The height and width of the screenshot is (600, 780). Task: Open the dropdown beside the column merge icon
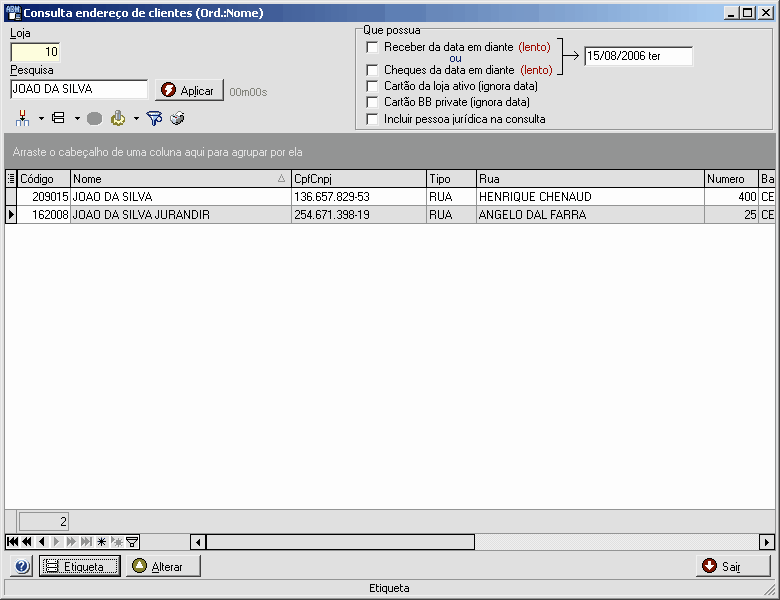coord(41,118)
